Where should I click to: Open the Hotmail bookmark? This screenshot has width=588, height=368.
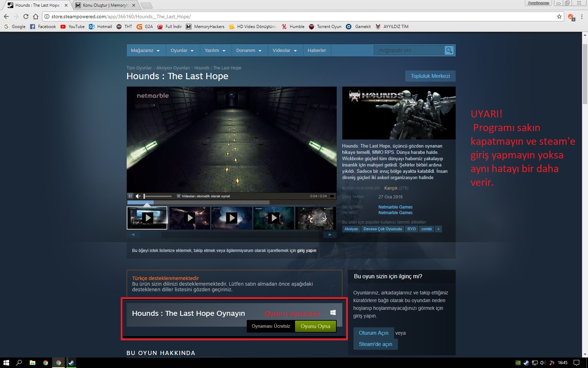100,27
